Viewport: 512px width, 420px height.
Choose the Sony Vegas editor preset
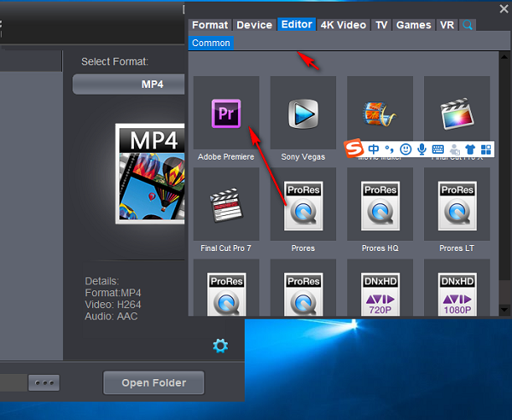coord(303,114)
